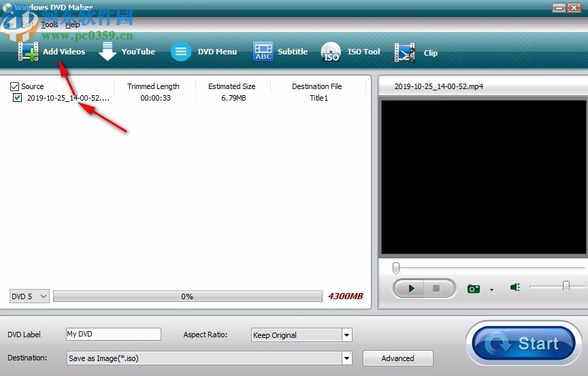This screenshot has width=588, height=376.
Task: Open the snapshot options arrow beside camera
Action: tap(491, 290)
